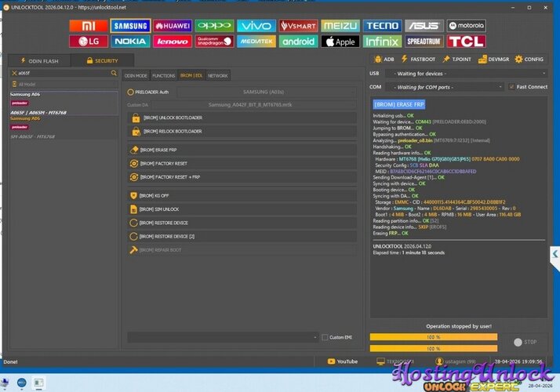The height and width of the screenshot is (392, 560).
Task: Run [BROM] RESTORE DEVICE [2]
Action: click(242, 236)
